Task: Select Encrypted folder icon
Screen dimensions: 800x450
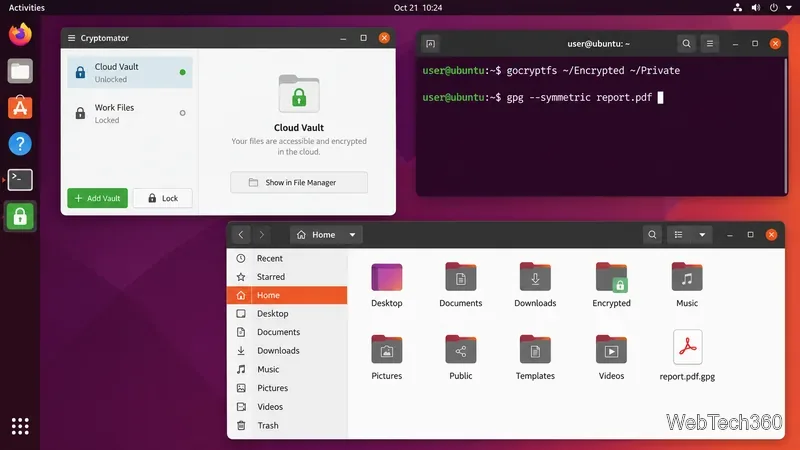Action: [x=611, y=277]
